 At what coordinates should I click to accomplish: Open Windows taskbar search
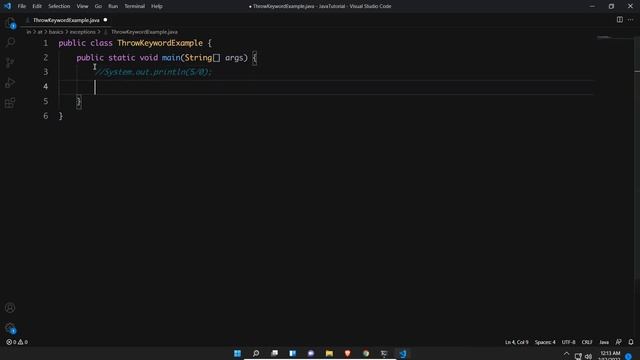click(x=256, y=353)
